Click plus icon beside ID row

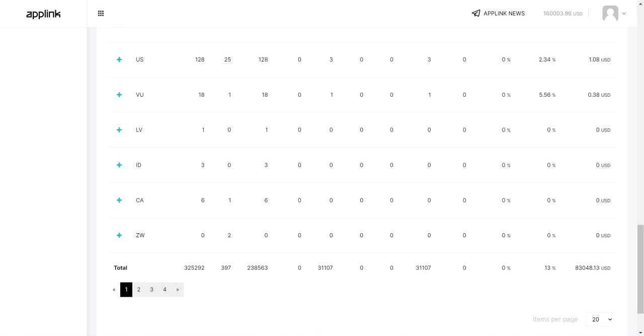[x=119, y=165]
